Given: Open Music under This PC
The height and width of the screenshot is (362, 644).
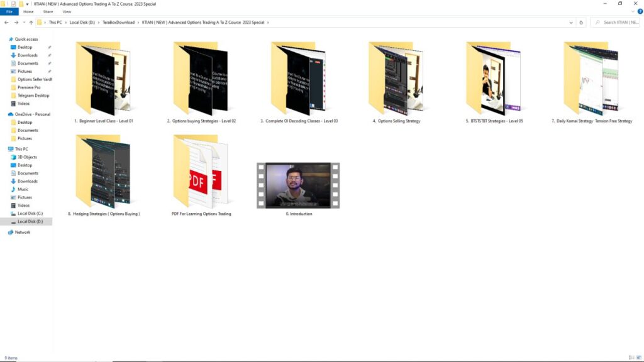Looking at the screenshot, I should (23, 189).
